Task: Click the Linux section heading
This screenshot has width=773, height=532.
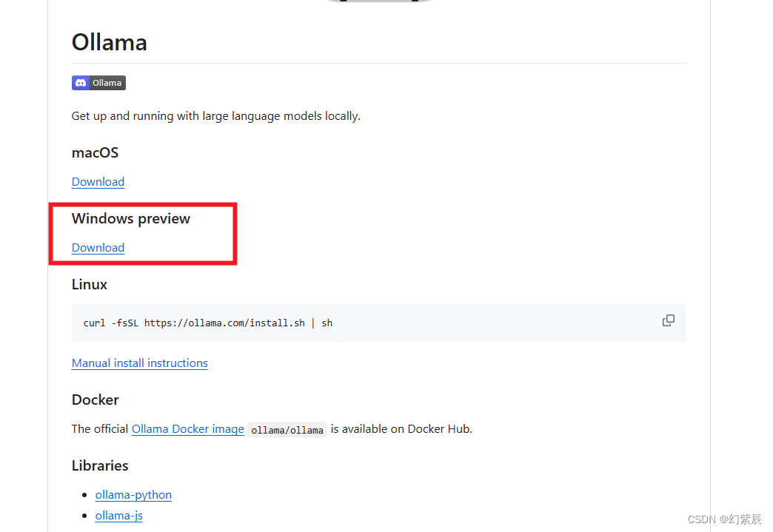Action: [x=90, y=285]
